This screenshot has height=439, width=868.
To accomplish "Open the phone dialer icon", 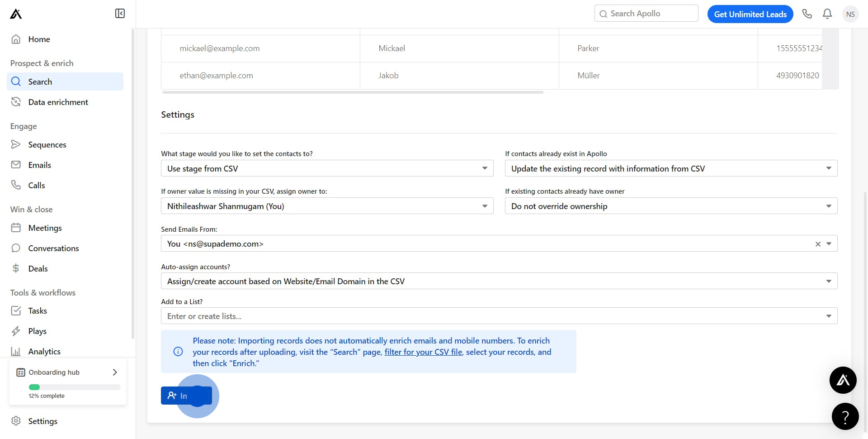I will tap(807, 14).
